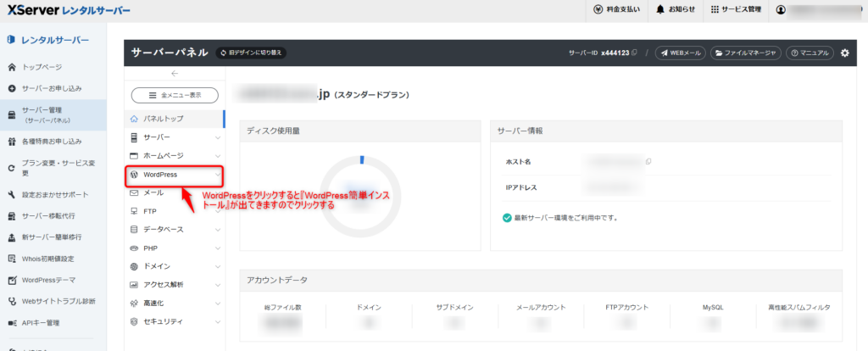This screenshot has height=351, width=868.
Task: Click the 全メニュー表示 button
Action: [175, 95]
